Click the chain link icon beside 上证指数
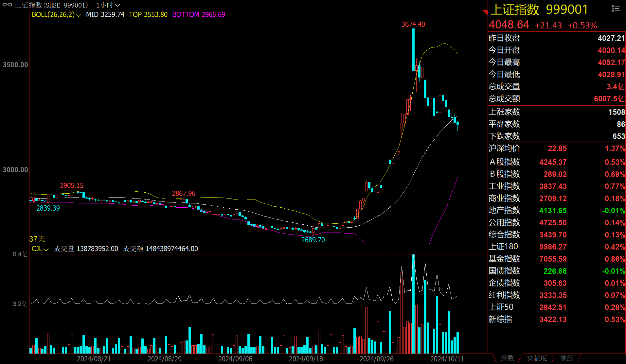626x364 pixels. point(7,5)
